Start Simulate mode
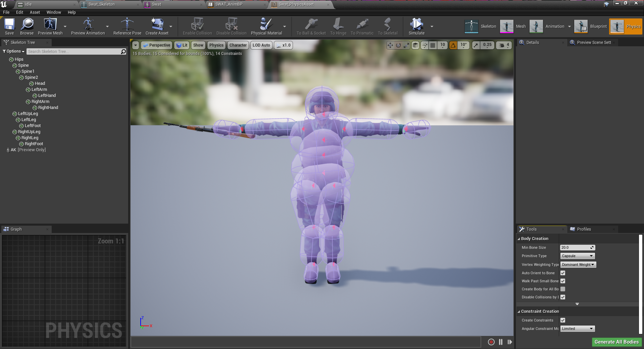Screen dimensions: 644x349 coord(416,26)
